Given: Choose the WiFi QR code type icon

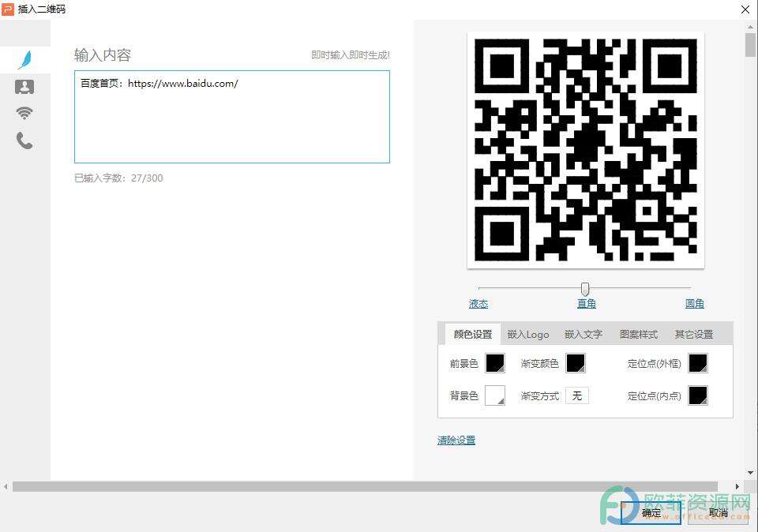Looking at the screenshot, I should point(24,113).
